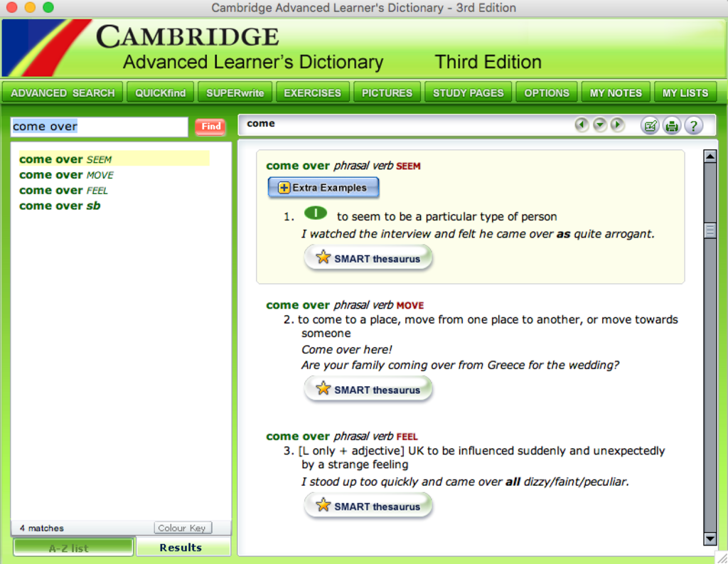Show the Colour Key

coord(183,528)
